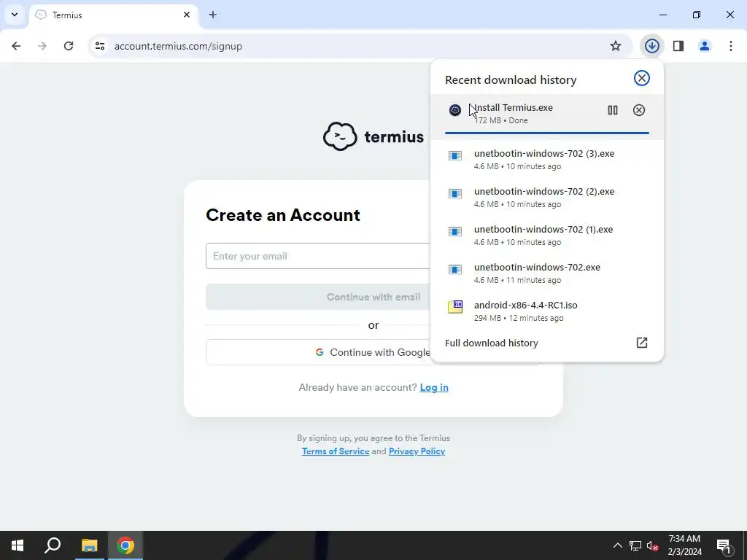Screen dimensions: 747x560
Task: Open unetbootin-windows-702 (3).exe download
Action: click(546, 160)
